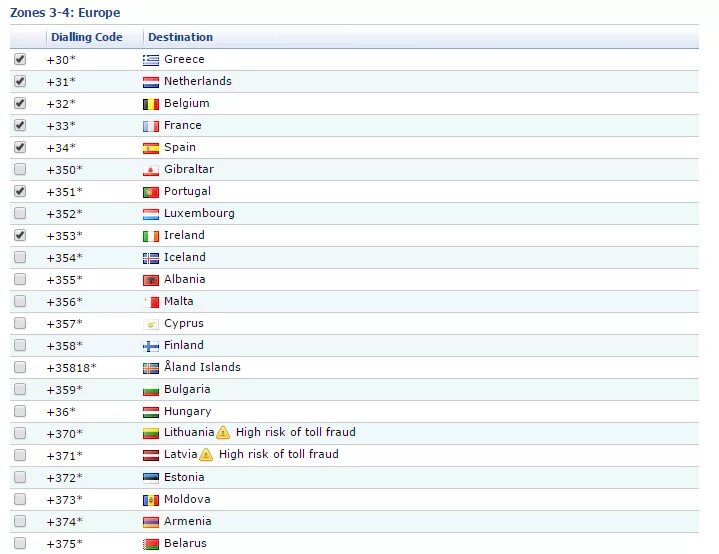The width and height of the screenshot is (719, 554).
Task: Uncheck the Portugal +351 checkbox
Action: [20, 191]
